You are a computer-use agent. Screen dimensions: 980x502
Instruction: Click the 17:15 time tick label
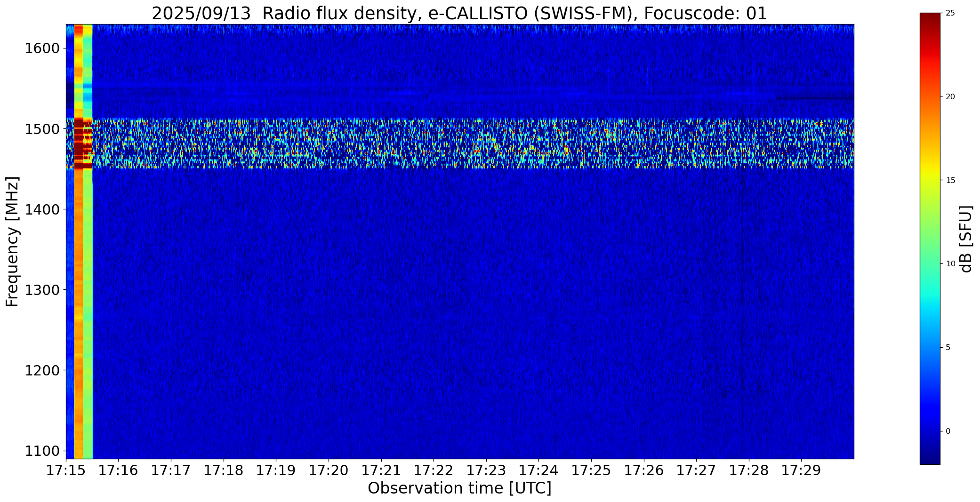(x=66, y=470)
